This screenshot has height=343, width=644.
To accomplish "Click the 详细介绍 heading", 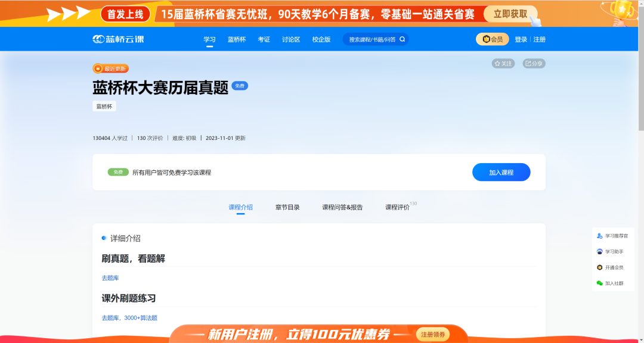I will click(x=125, y=238).
